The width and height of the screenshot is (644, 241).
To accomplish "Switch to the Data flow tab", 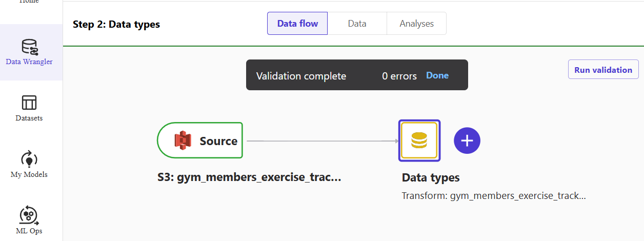I will (297, 24).
